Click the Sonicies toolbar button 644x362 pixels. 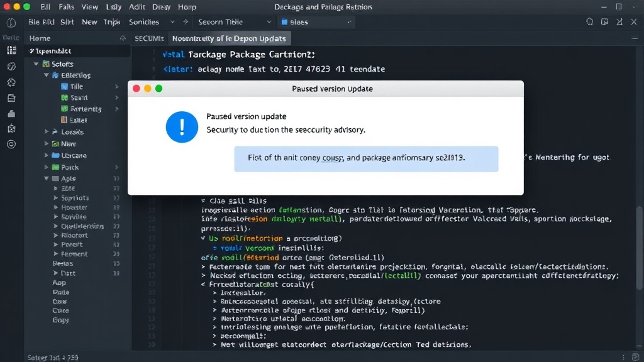click(x=144, y=22)
